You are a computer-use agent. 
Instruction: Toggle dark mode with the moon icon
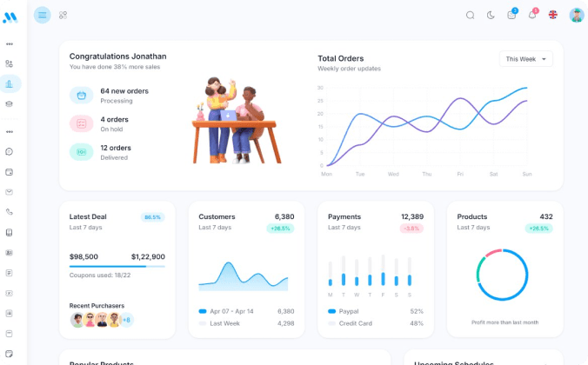point(491,15)
